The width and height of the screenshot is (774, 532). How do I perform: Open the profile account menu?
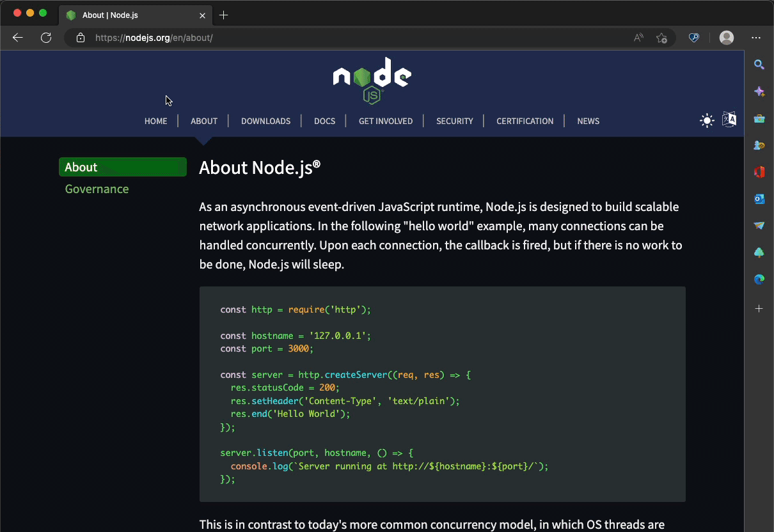[x=727, y=38]
